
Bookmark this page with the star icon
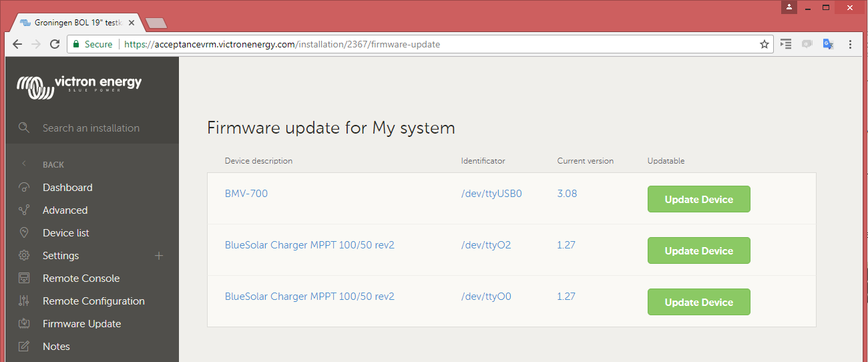pyautogui.click(x=765, y=44)
